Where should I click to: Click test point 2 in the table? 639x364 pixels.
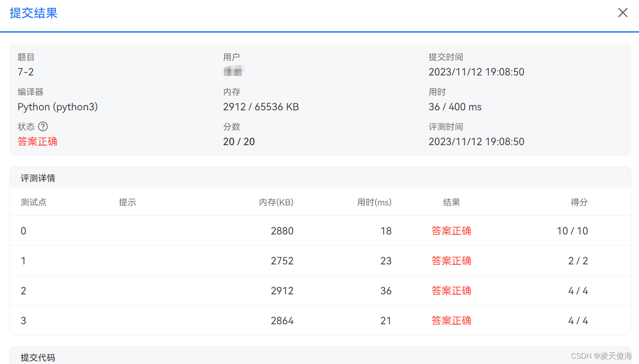click(x=23, y=291)
